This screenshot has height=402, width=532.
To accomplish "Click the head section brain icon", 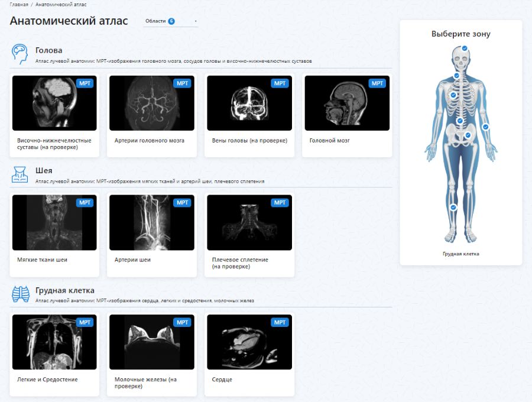I will point(21,54).
